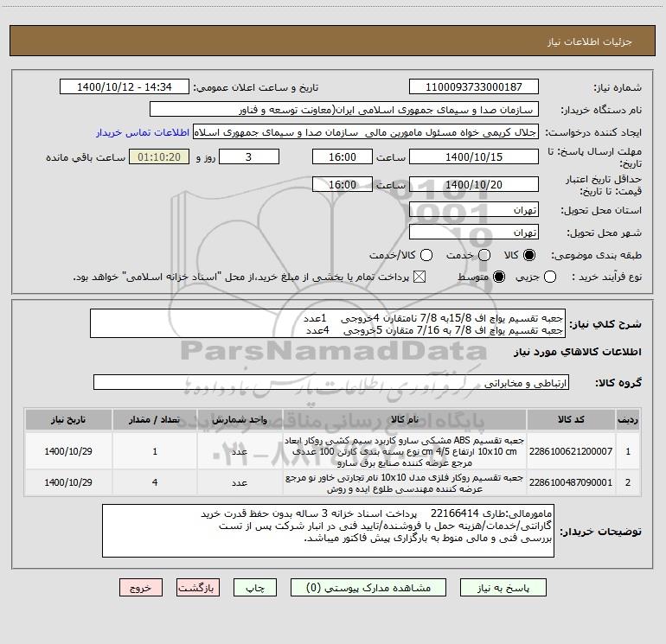Click the ردیف column header
The height and width of the screenshot is (644, 666).
pos(628,420)
